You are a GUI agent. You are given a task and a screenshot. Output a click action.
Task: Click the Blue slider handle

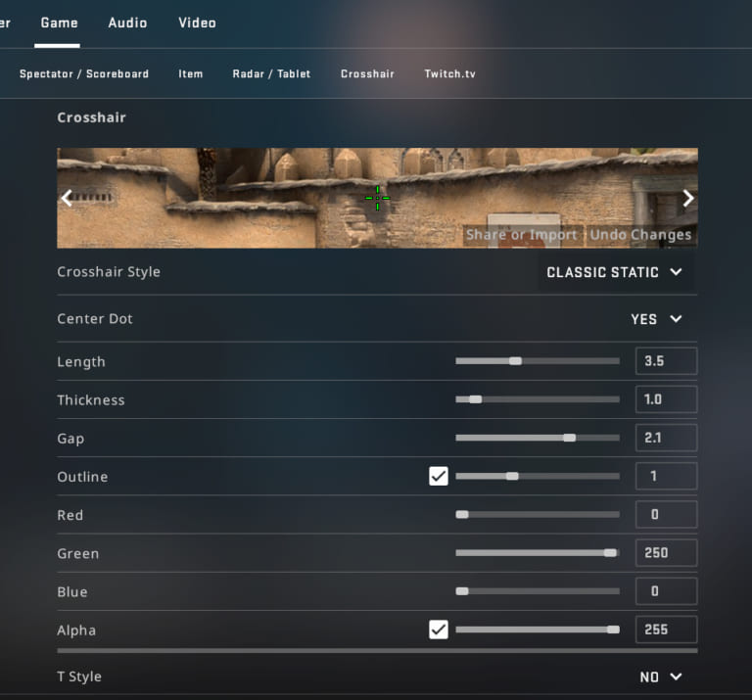(462, 591)
